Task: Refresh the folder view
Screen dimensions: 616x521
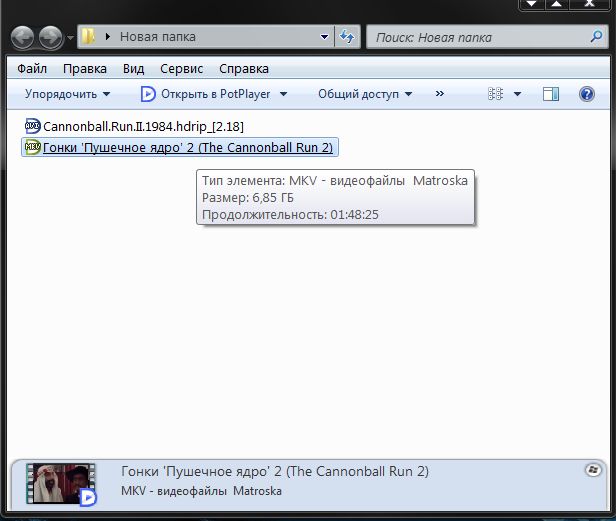Action: pyautogui.click(x=347, y=37)
